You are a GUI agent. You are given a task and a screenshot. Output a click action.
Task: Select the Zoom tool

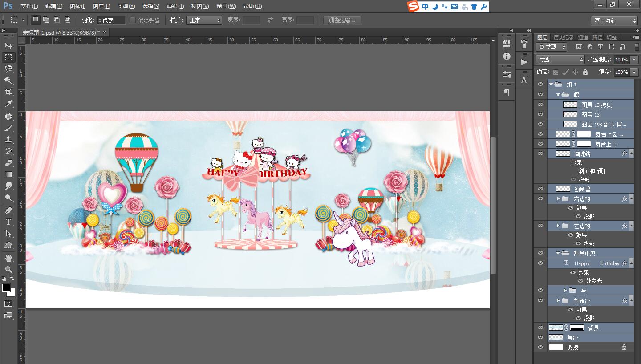[x=8, y=269]
